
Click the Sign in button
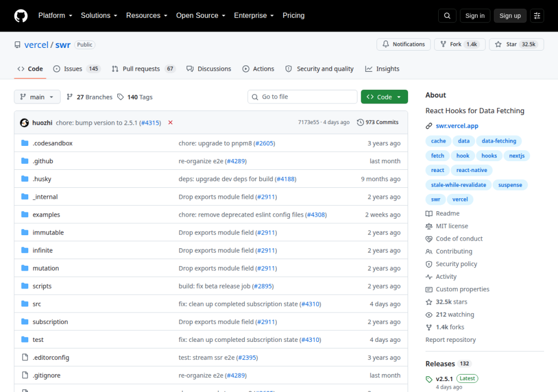(x=475, y=16)
